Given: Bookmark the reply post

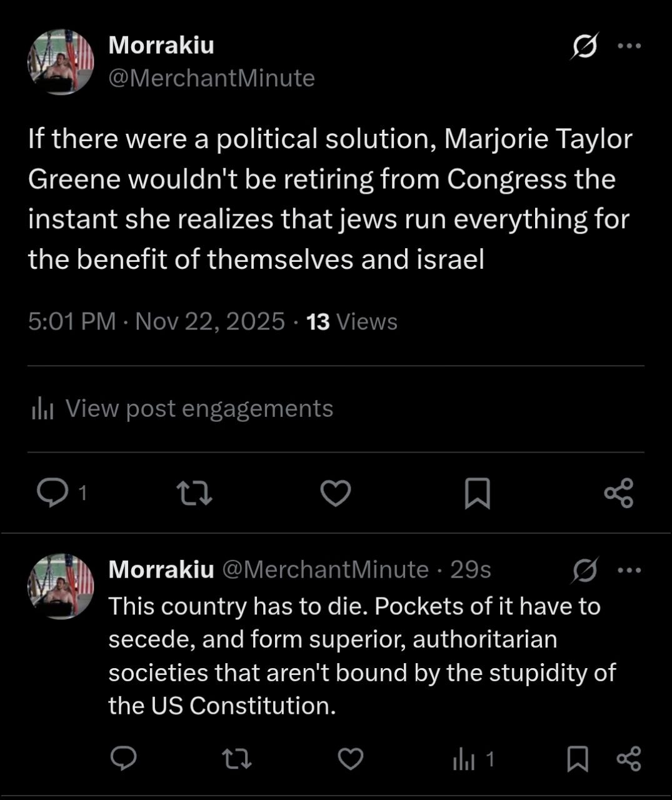Looking at the screenshot, I should [577, 759].
